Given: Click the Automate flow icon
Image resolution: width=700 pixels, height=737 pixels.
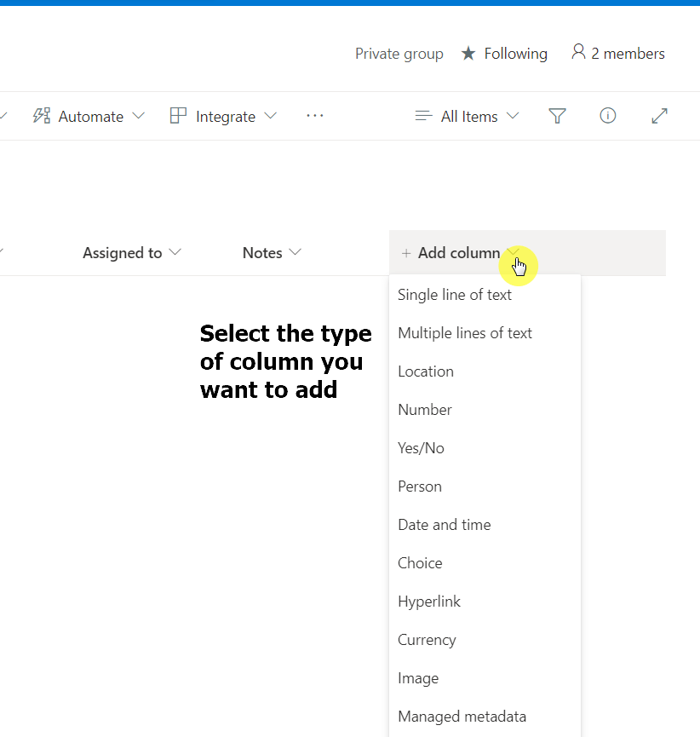Looking at the screenshot, I should point(42,116).
